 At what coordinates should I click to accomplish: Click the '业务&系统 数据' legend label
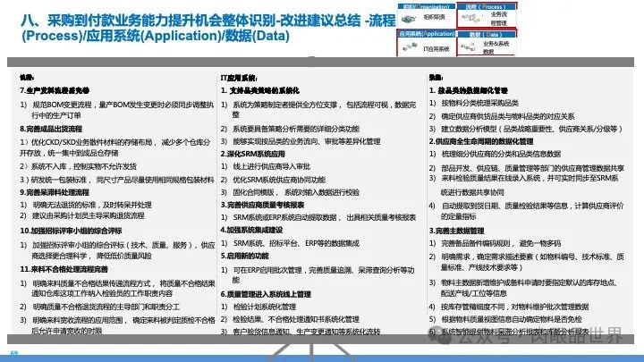point(496,47)
